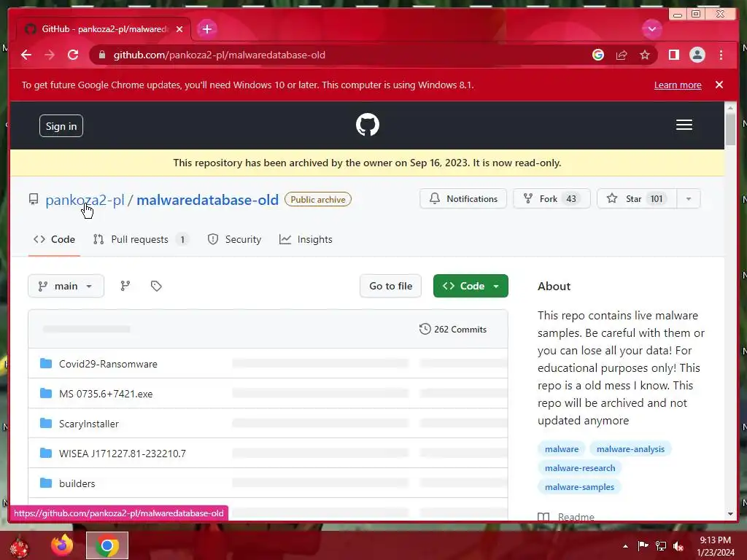The image size is (747, 560).
Task: View tags via the tag icon
Action: coord(156,286)
